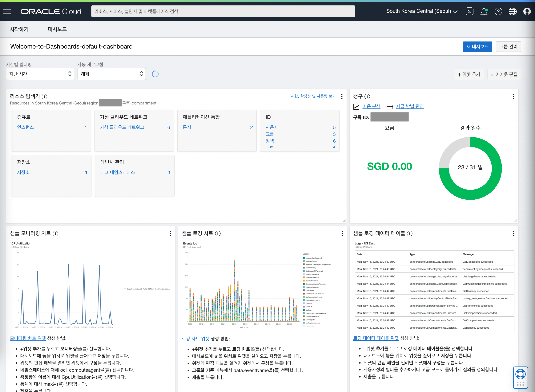Click the cost analysis chart icon
The image size is (535, 392).
(x=356, y=107)
